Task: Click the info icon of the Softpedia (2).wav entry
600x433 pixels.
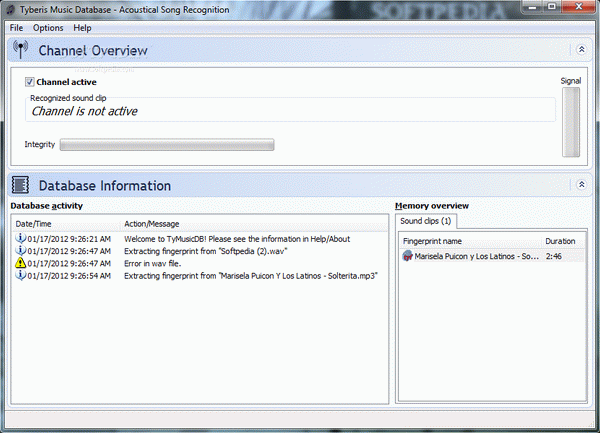Action: coord(20,251)
